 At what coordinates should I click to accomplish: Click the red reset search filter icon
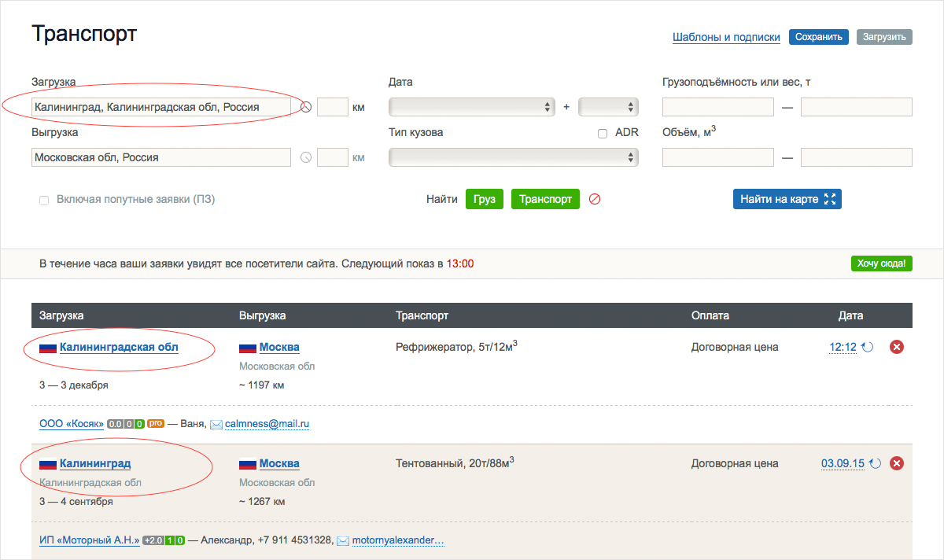[x=595, y=200]
